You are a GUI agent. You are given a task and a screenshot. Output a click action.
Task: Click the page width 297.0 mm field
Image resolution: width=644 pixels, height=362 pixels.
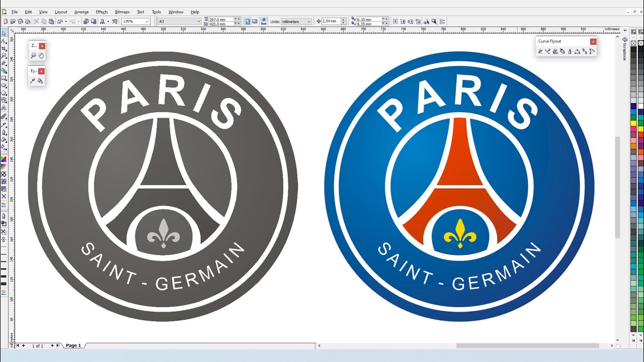click(221, 19)
